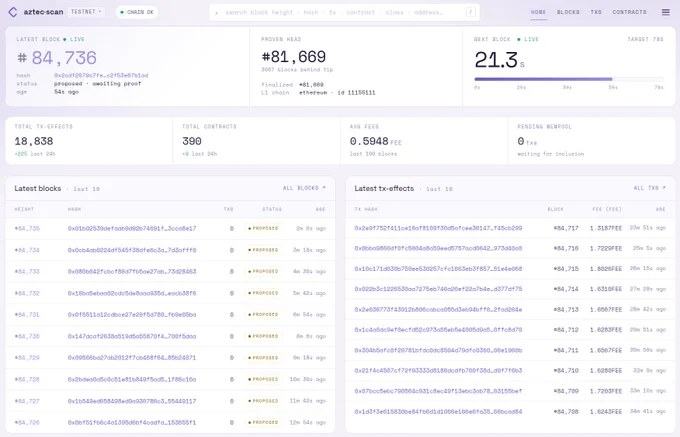Click proven head #81,669
Screen dimensions: 680x437
[294, 56]
